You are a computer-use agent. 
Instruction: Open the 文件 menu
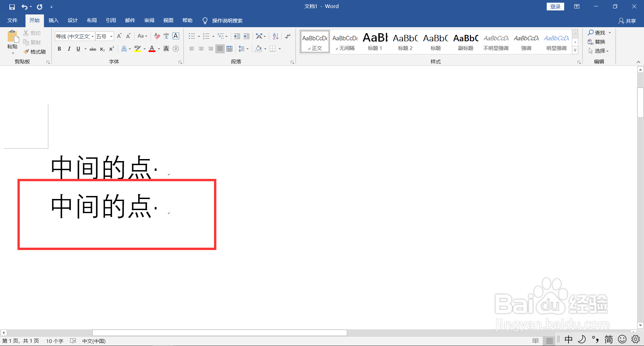coord(12,20)
